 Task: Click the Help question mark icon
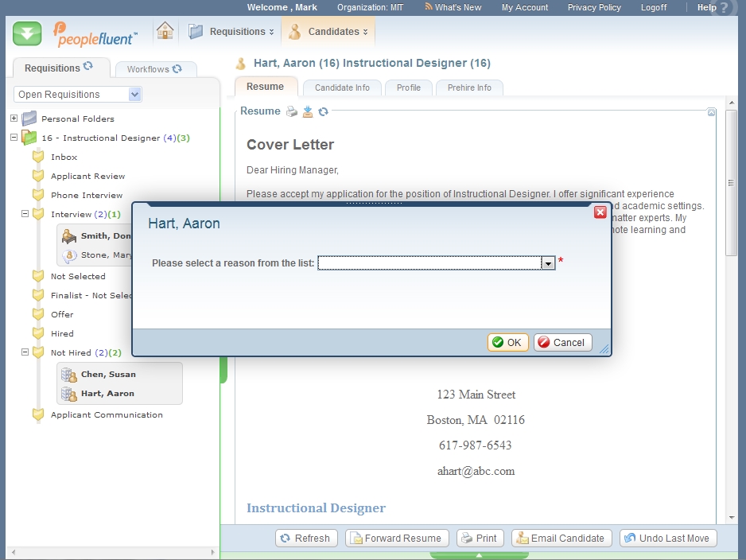[723, 8]
